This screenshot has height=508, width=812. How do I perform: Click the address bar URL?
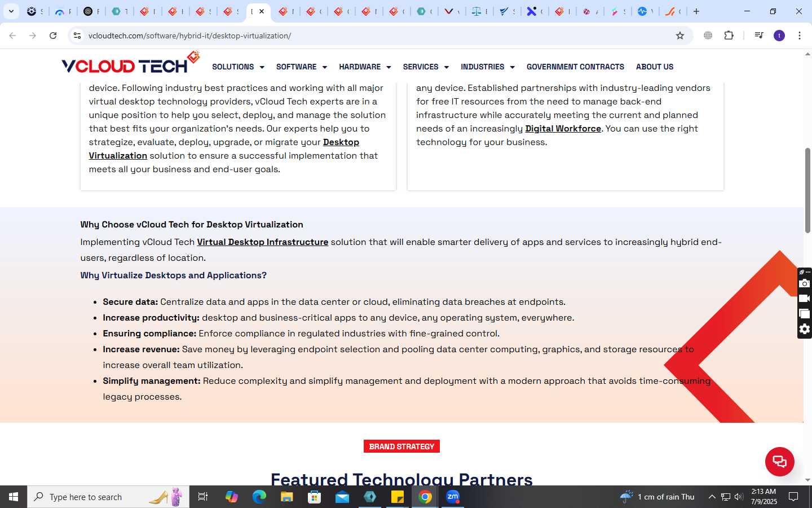[189, 36]
